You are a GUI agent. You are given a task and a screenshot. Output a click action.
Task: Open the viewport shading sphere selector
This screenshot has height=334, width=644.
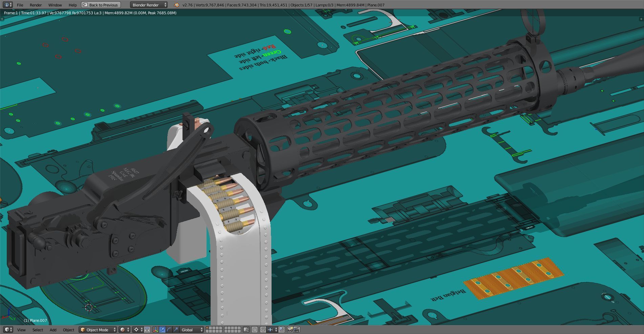tap(124, 330)
